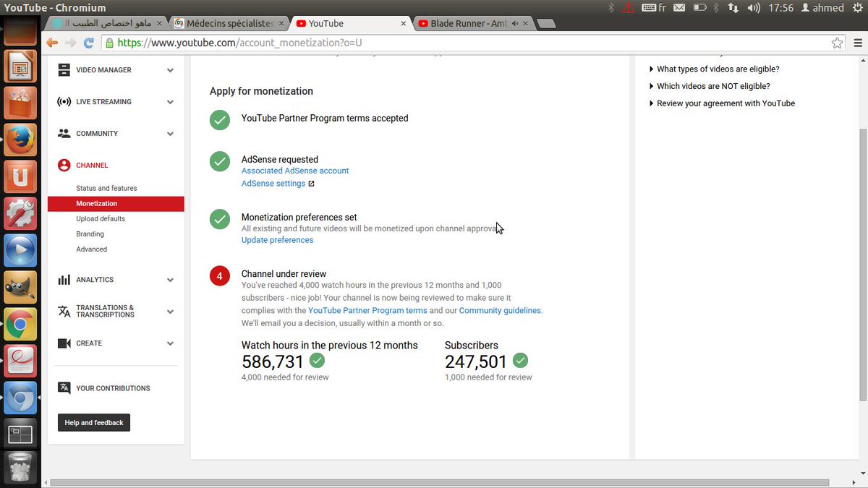This screenshot has width=868, height=488.
Task: Open the volume indicator in top panel
Action: pyautogui.click(x=754, y=7)
